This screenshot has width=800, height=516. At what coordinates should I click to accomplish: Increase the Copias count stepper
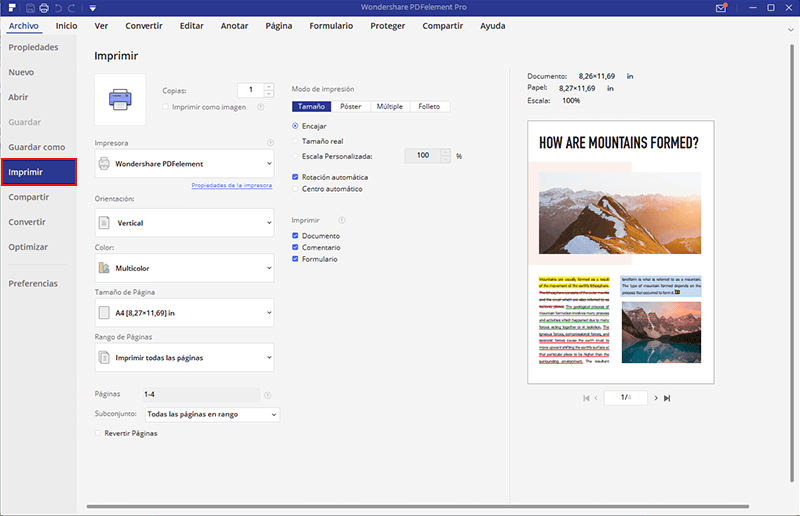coord(269,87)
